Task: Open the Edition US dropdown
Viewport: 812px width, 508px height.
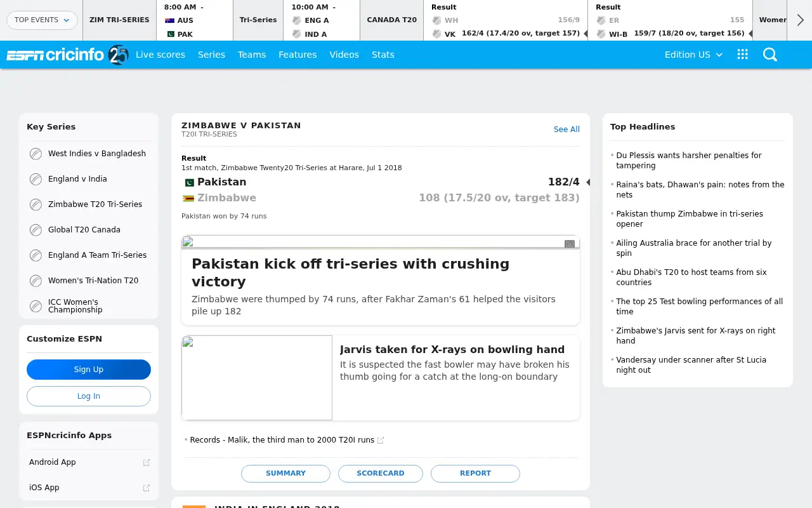Action: (693, 55)
